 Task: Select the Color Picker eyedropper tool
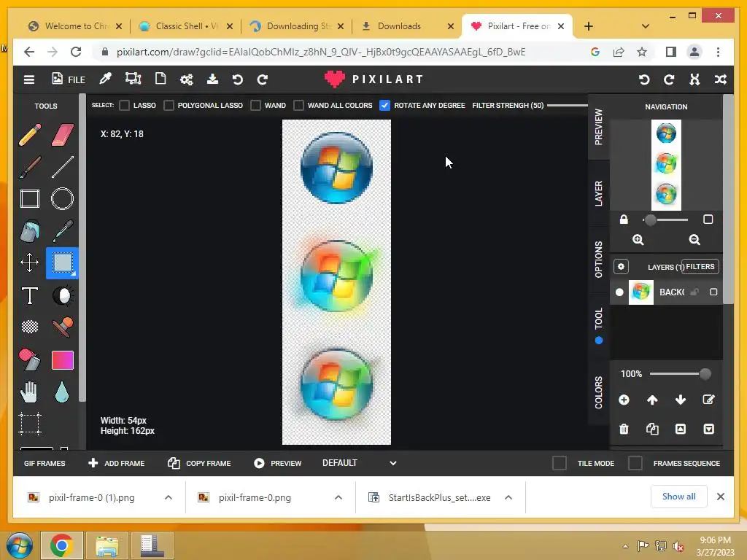coord(63,231)
